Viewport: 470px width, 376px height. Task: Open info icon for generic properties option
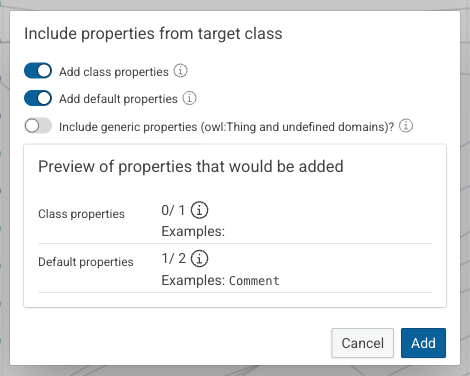406,126
